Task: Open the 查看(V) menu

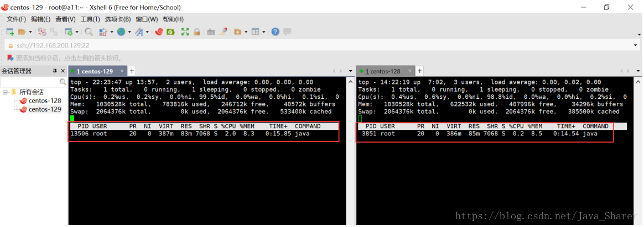Action: 66,19
